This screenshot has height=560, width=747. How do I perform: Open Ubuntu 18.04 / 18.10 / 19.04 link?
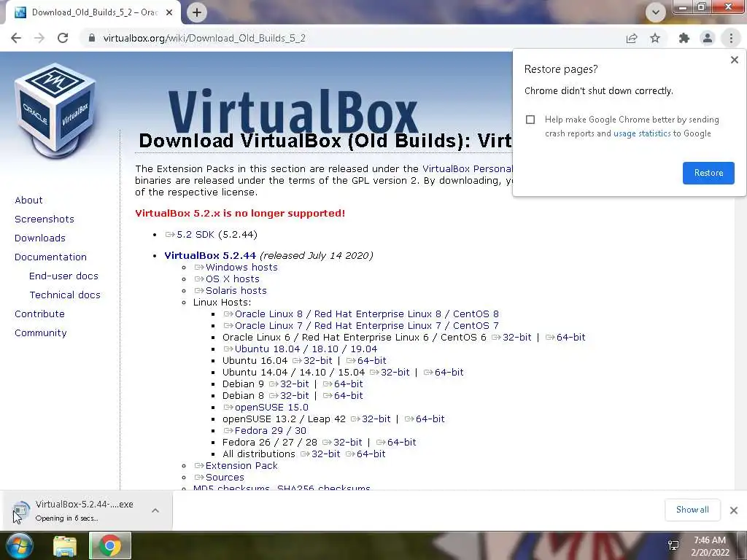pos(300,349)
